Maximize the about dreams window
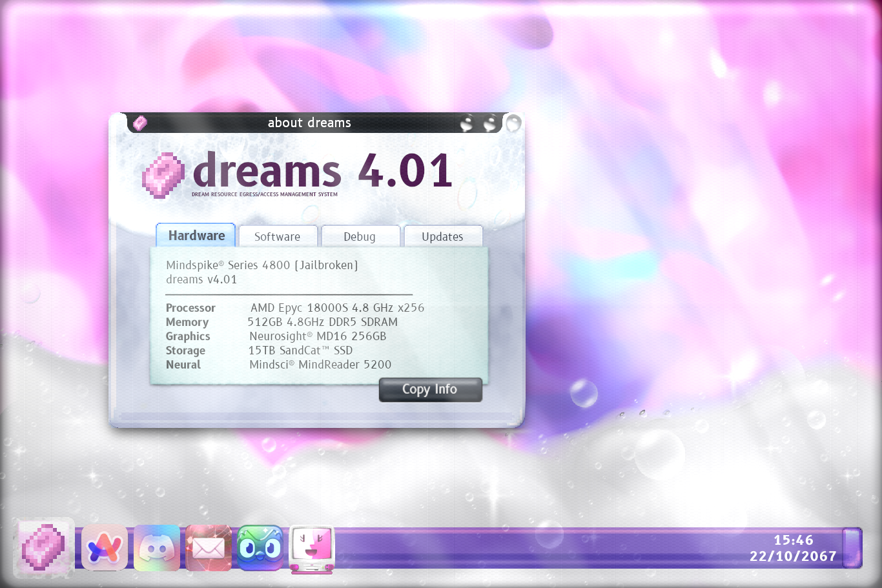Screen dimensions: 882x588 490,123
